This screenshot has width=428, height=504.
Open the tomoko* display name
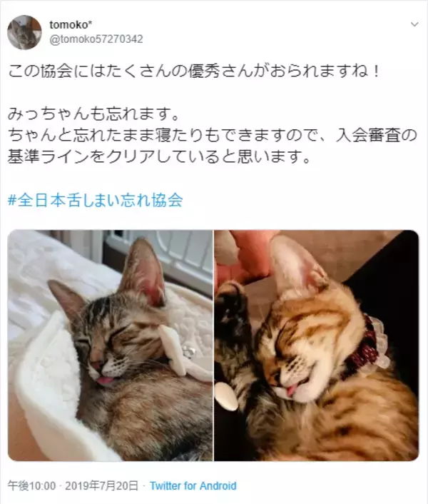coord(68,24)
